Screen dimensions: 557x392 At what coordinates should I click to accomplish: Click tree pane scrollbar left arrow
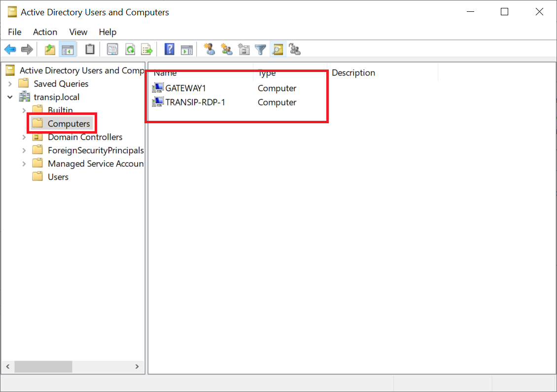(8, 366)
